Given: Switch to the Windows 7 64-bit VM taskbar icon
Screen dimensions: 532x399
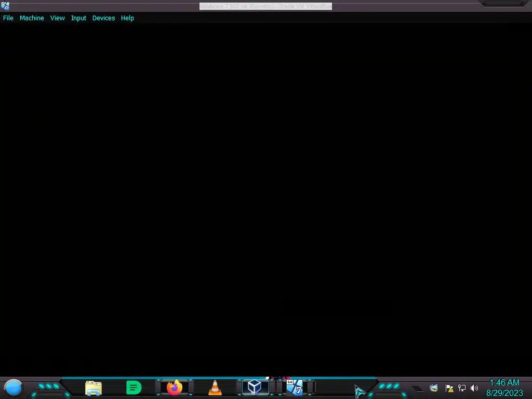Looking at the screenshot, I should tap(295, 388).
